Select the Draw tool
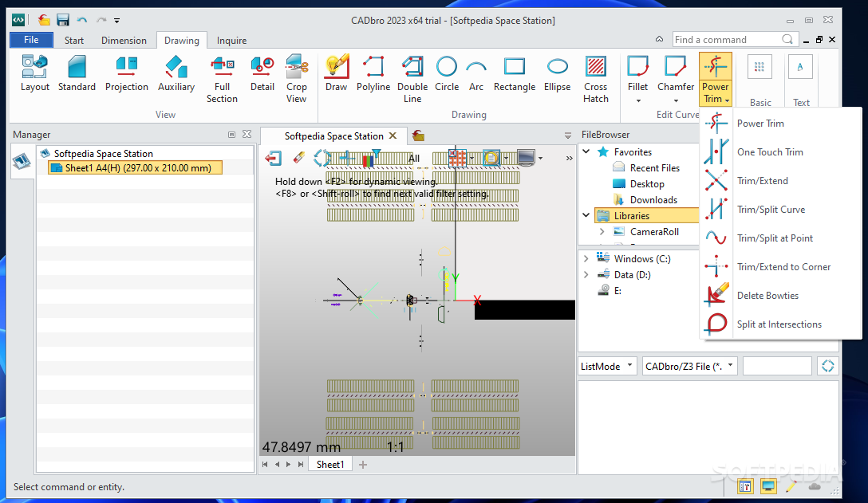The width and height of the screenshot is (868, 503). [x=336, y=73]
